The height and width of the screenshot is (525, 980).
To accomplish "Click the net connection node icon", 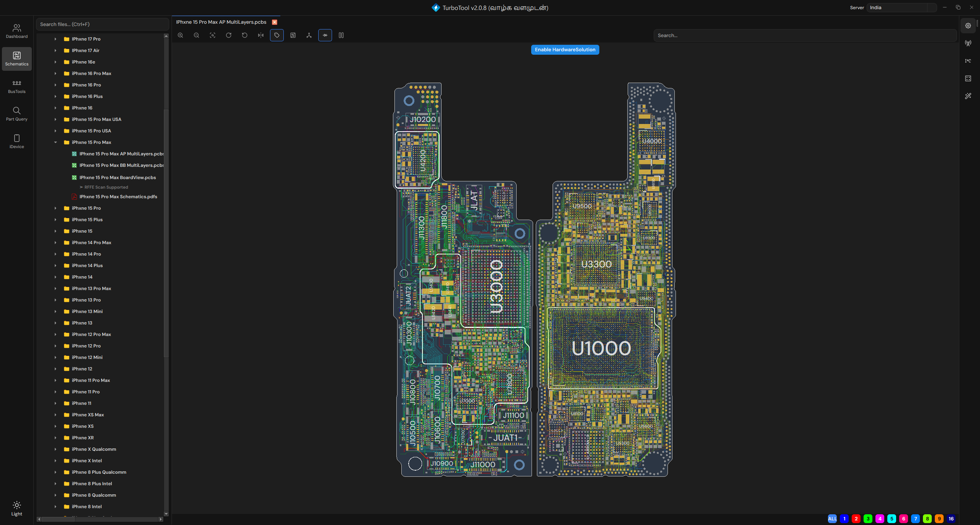I will point(309,35).
